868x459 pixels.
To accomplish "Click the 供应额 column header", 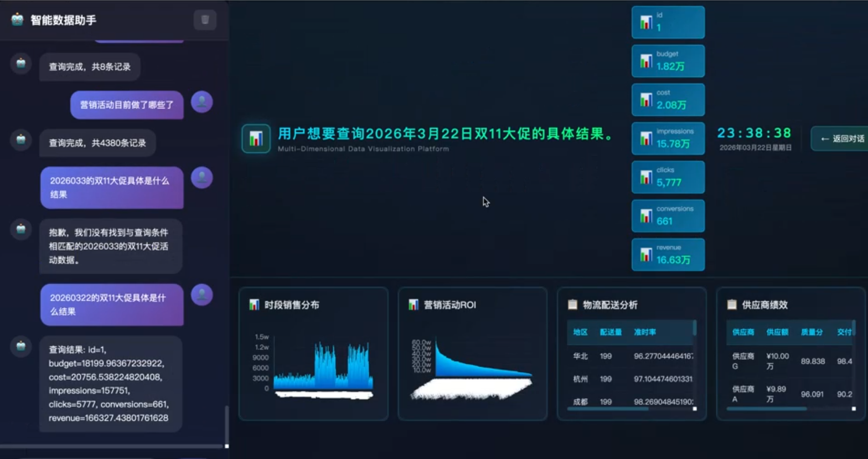I will tap(777, 332).
